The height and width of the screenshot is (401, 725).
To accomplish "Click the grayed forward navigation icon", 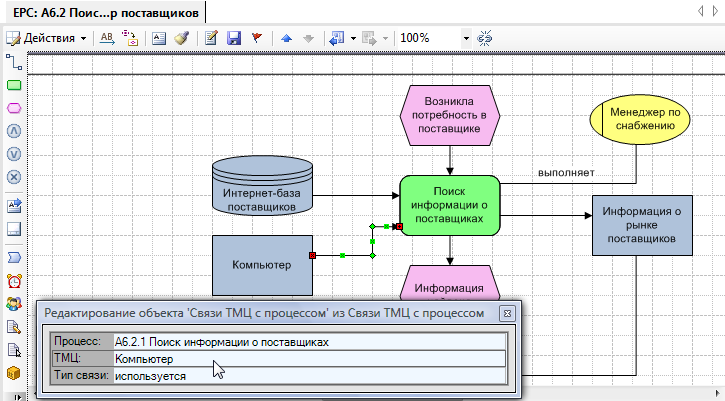I will (x=369, y=38).
